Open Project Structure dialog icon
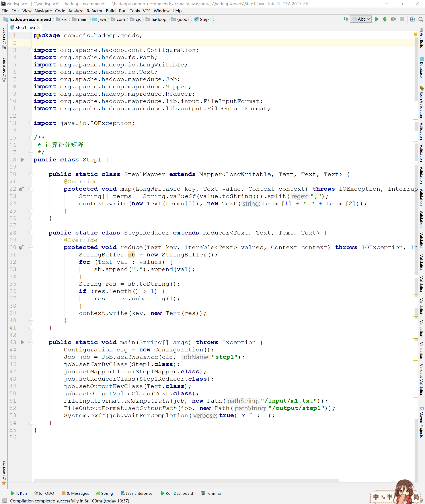 pos(412,19)
